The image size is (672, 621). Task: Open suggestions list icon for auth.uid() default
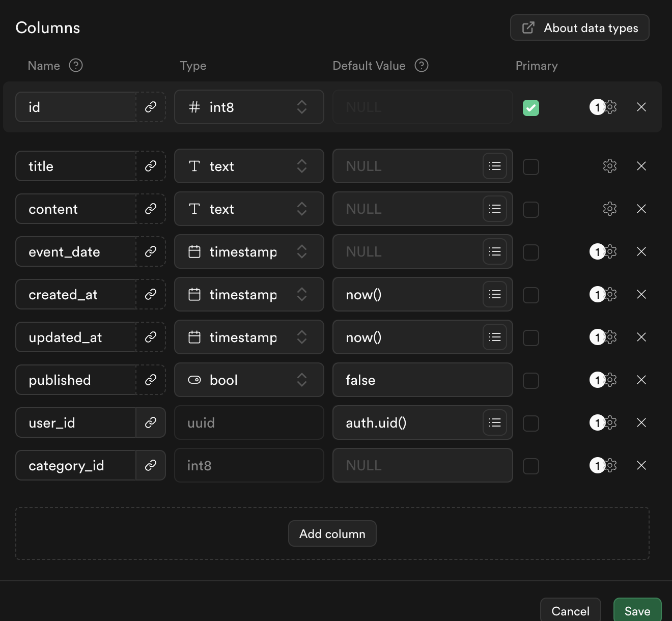495,422
